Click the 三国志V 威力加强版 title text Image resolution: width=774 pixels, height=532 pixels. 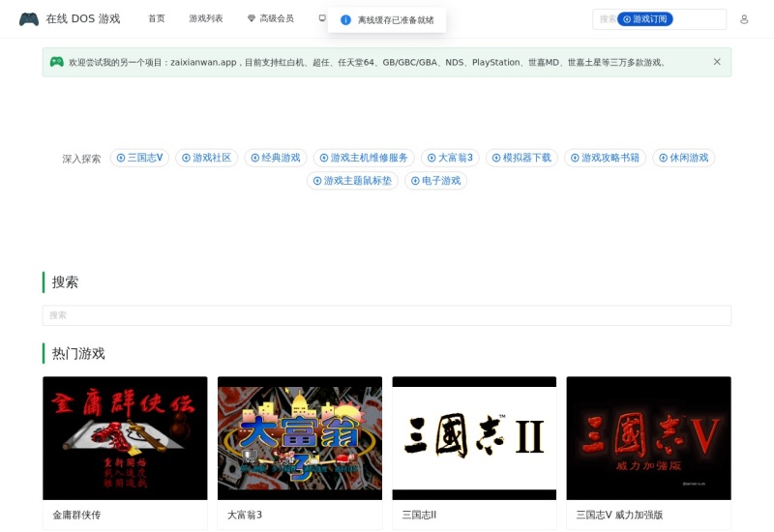click(x=619, y=515)
